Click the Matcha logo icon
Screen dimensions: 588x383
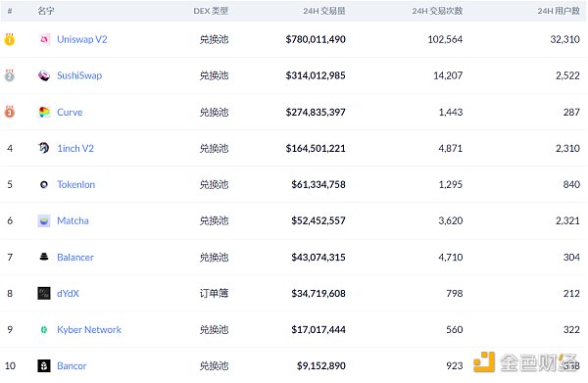[x=44, y=220]
